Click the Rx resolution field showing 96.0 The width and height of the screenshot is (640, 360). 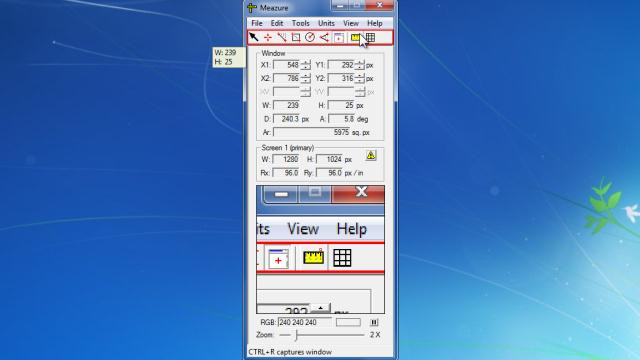coord(286,173)
